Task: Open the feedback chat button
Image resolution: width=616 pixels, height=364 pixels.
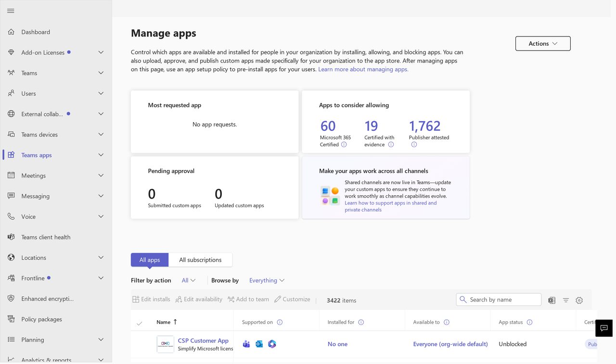Action: [x=604, y=328]
